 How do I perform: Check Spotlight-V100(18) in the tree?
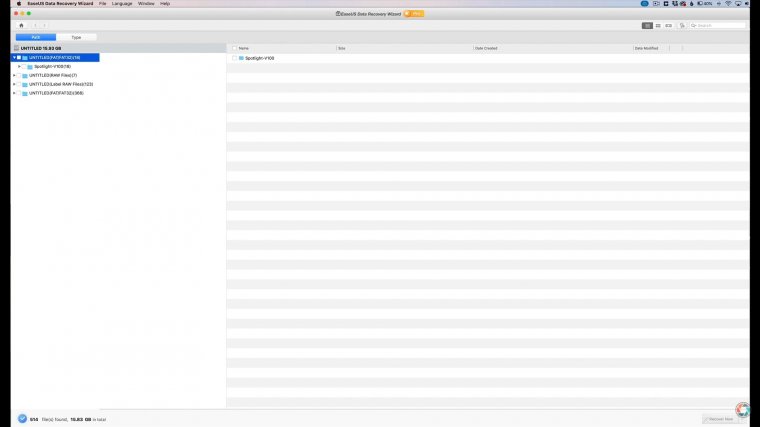(24, 66)
